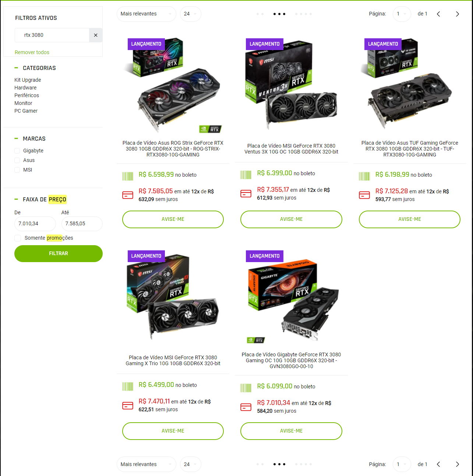
Task: Open the top 24 items-per-page dropdown
Action: click(x=191, y=14)
